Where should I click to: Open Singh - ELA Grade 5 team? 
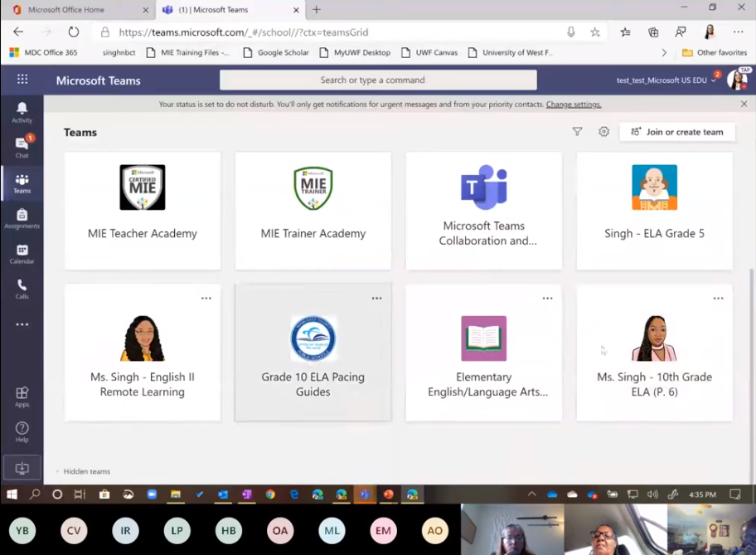click(655, 211)
